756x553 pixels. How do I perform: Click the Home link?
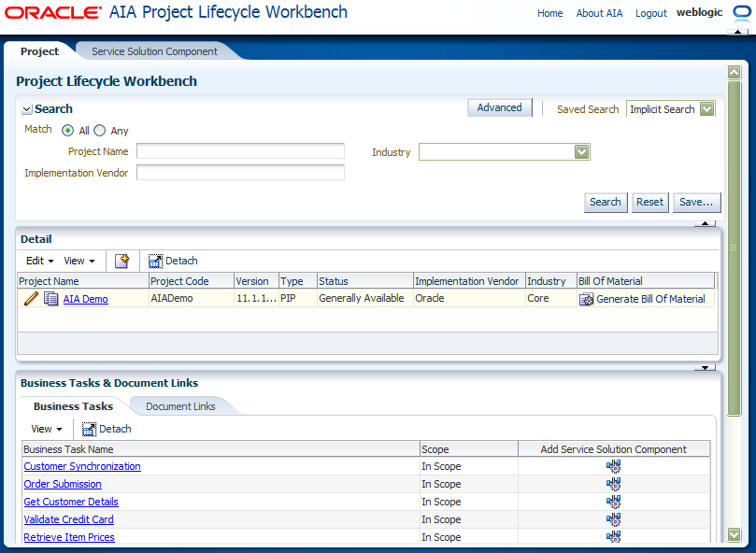point(550,13)
